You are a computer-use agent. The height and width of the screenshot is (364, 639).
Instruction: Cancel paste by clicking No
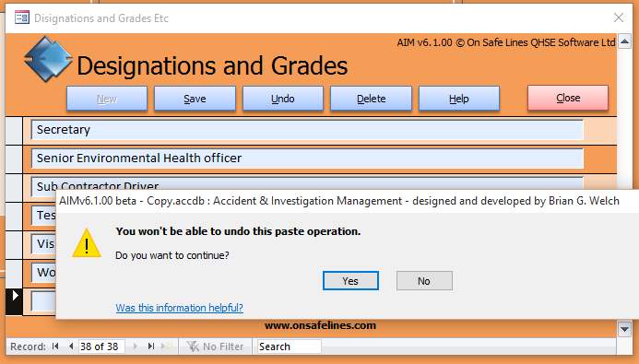pos(424,281)
